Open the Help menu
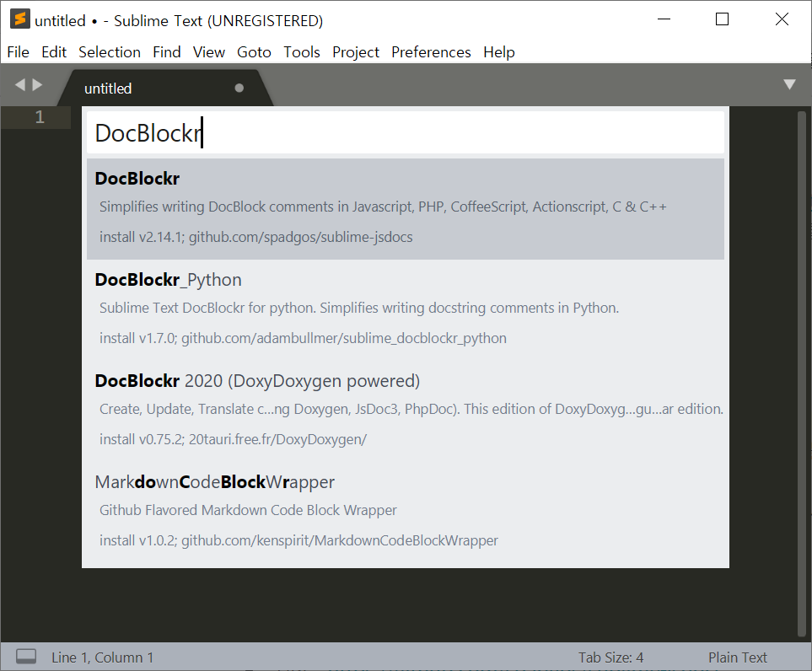This screenshot has width=812, height=671. point(498,52)
